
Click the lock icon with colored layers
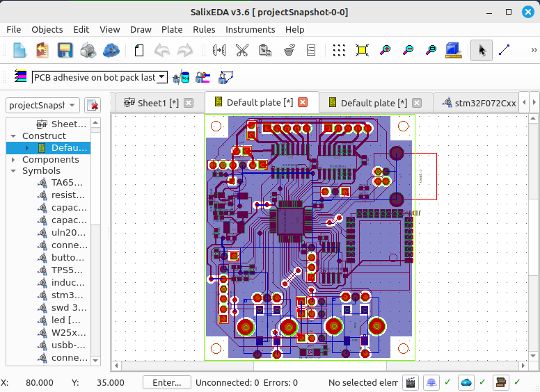pyautogui.click(x=202, y=77)
